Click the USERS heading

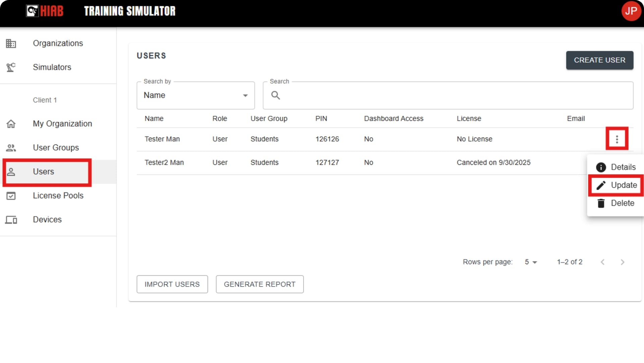pyautogui.click(x=151, y=56)
